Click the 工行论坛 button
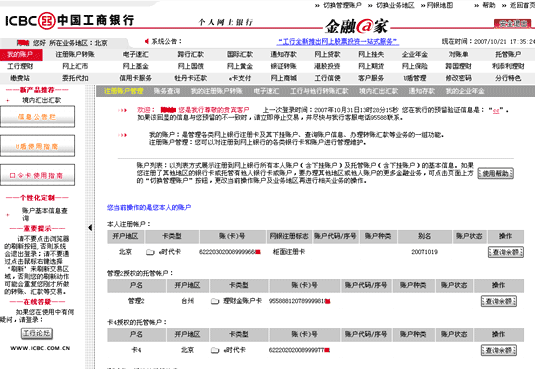 37,333
